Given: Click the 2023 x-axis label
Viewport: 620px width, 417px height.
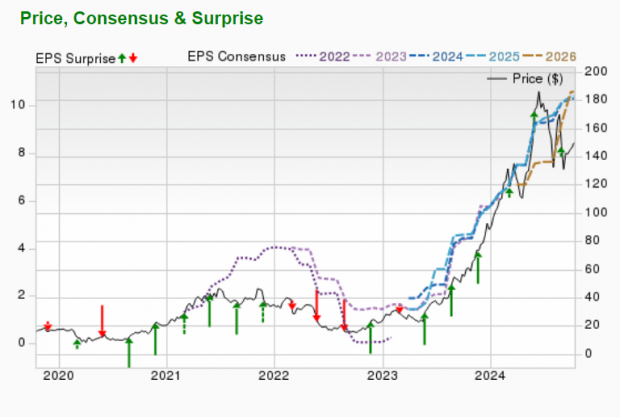Looking at the screenshot, I should coord(382,376).
